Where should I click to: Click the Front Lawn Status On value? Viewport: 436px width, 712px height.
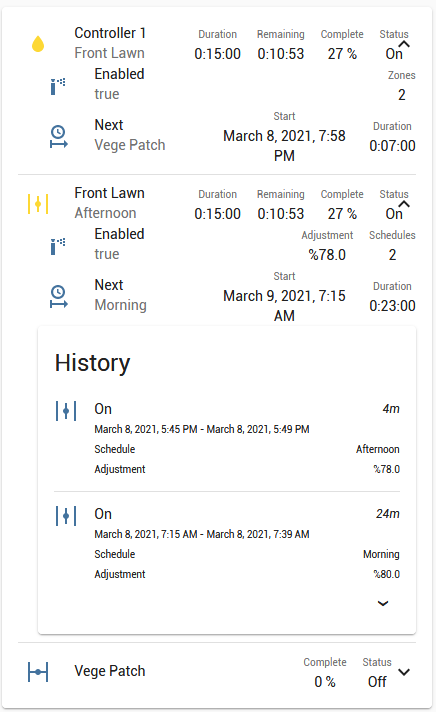click(394, 213)
